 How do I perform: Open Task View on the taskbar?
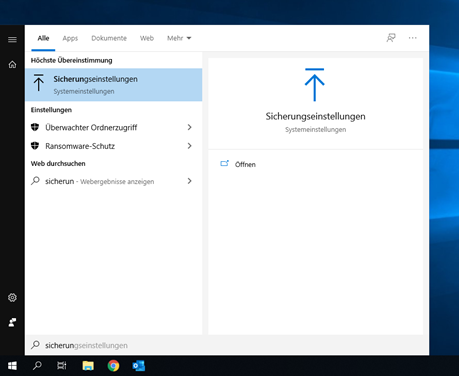(62, 366)
